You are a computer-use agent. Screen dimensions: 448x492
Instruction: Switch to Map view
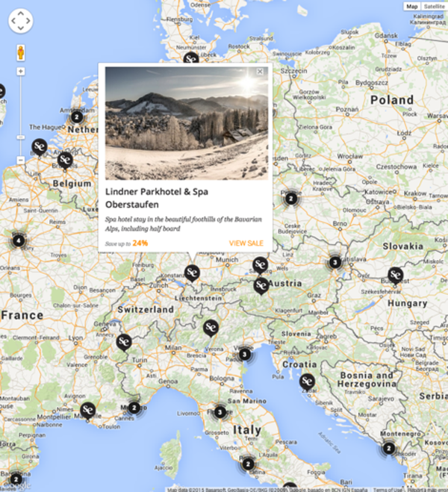[412, 6]
